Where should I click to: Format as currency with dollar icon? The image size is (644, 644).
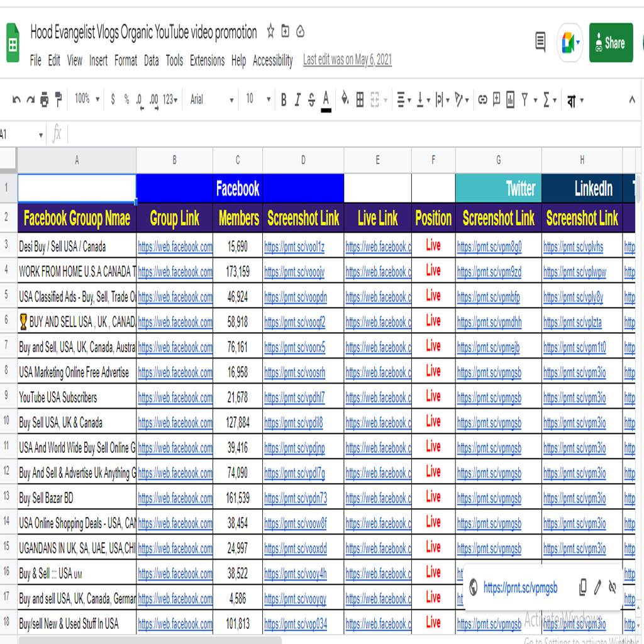click(113, 99)
